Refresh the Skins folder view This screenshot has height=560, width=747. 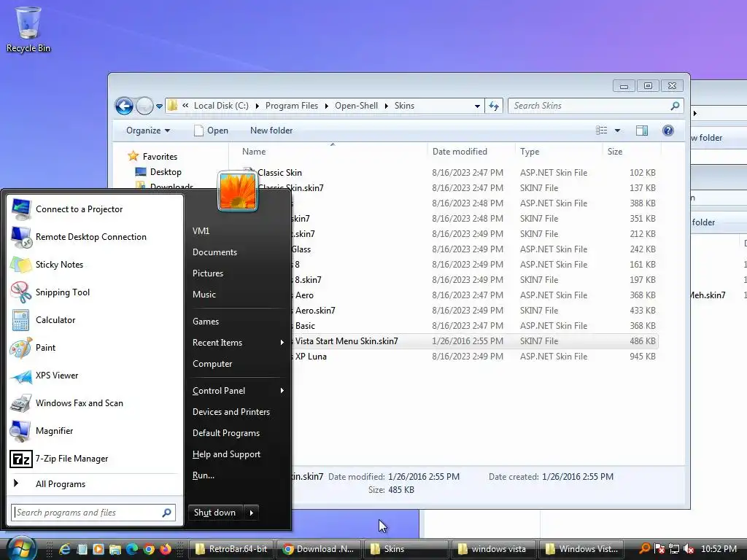494,106
